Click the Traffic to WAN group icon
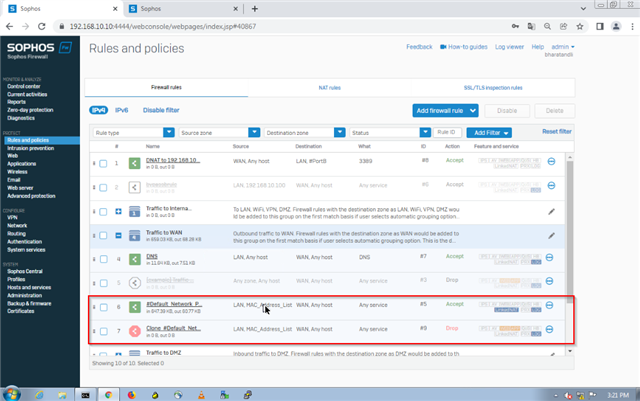This screenshot has width=640, height=401. (134, 236)
